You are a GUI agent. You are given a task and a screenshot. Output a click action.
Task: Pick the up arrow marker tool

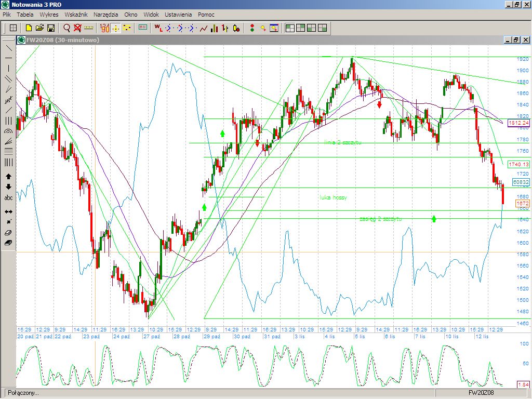(x=8, y=177)
